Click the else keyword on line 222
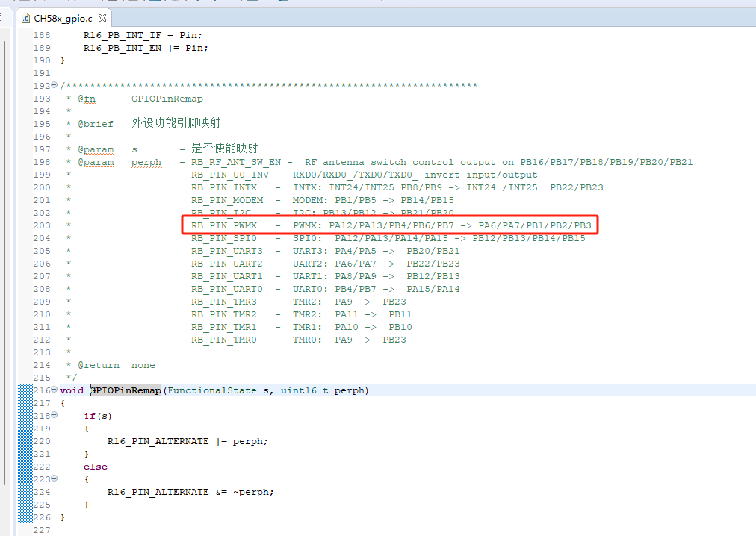756x536 pixels. tap(96, 467)
